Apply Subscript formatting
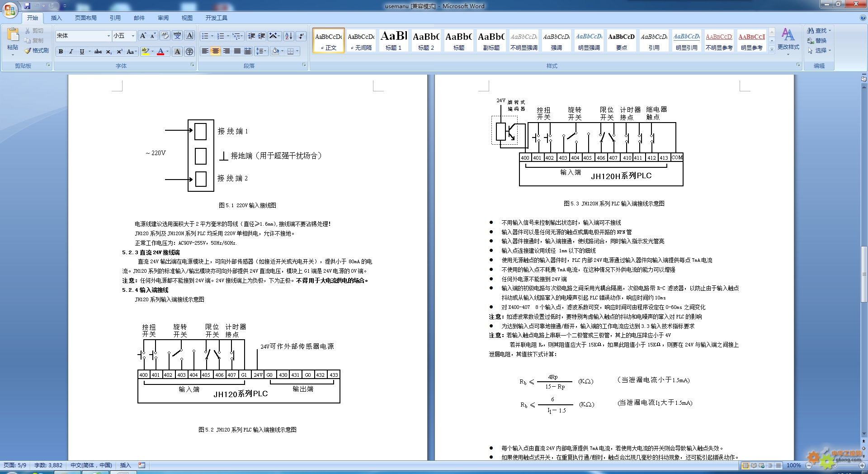 coord(109,52)
